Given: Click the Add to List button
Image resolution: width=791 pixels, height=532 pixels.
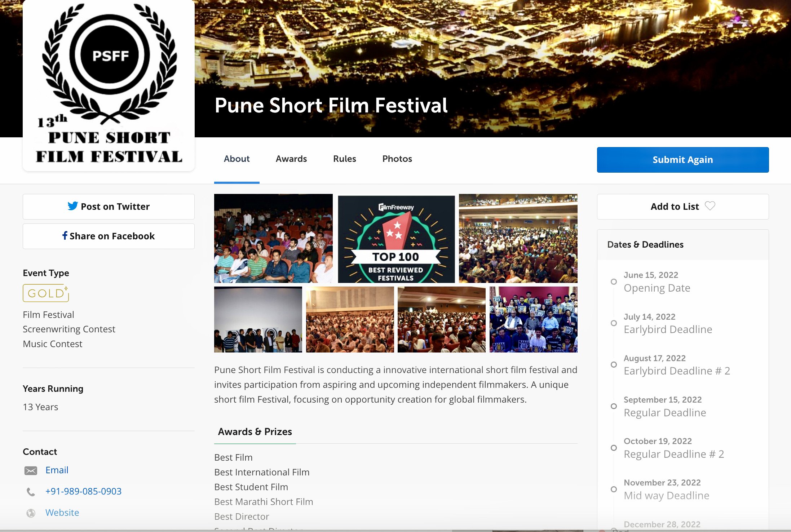Looking at the screenshot, I should click(x=683, y=207).
